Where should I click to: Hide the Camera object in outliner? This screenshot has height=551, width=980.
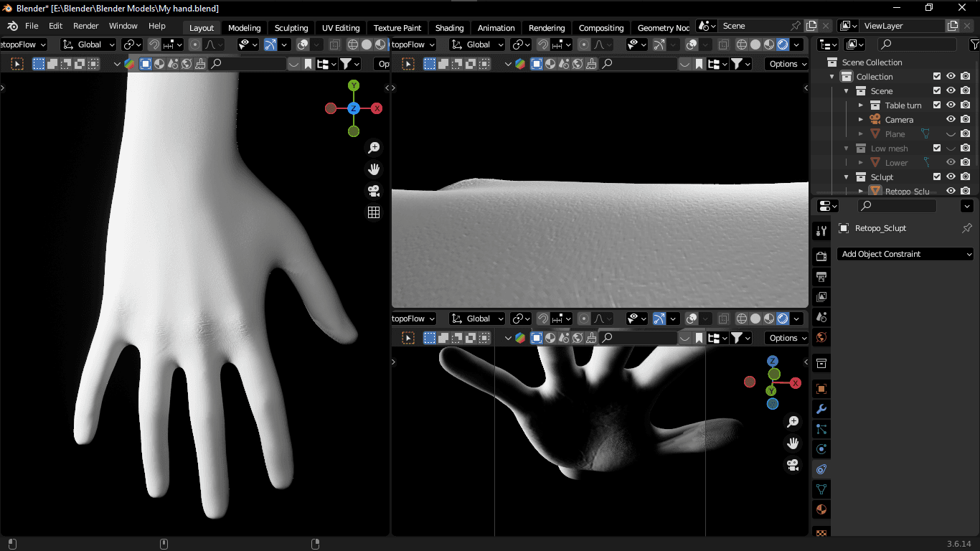coord(951,120)
